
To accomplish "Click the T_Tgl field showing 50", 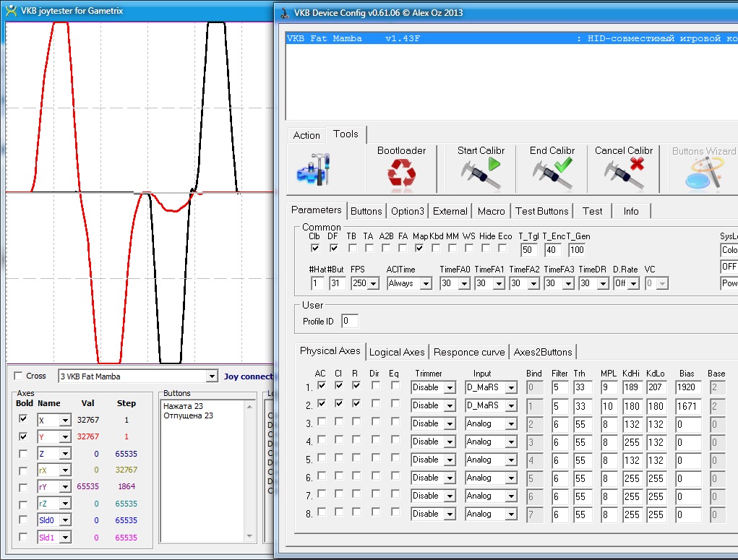I will click(529, 250).
